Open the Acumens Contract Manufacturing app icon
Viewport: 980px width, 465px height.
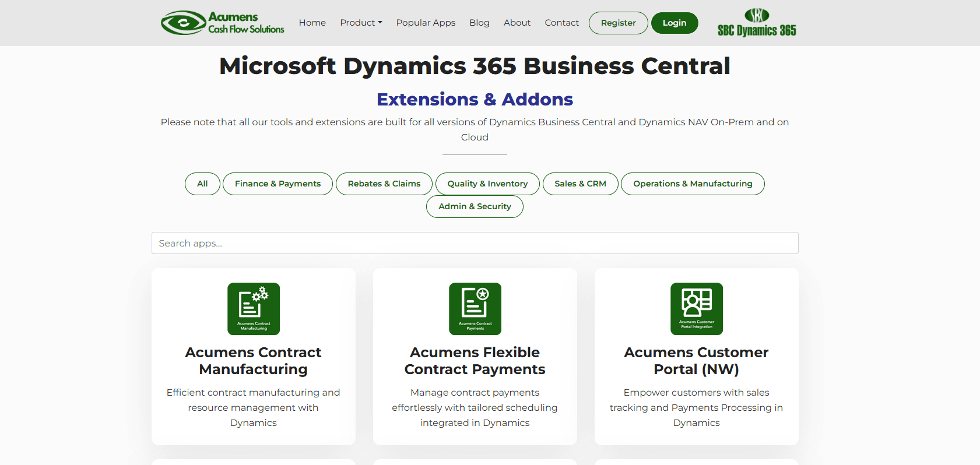tap(254, 309)
